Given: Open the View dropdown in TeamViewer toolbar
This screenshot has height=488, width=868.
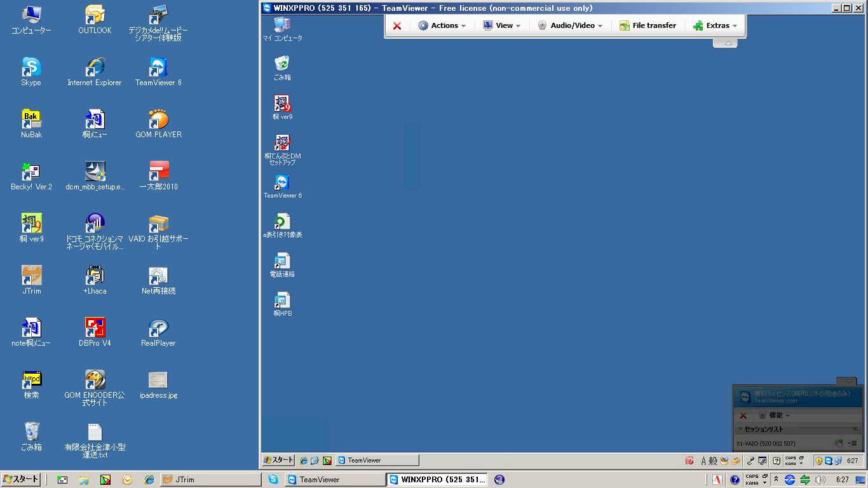Looking at the screenshot, I should [x=501, y=26].
